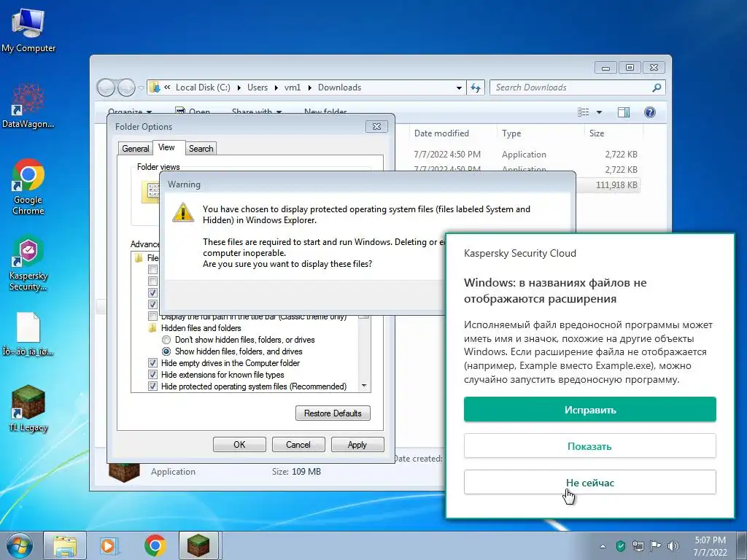Open the Share with dropdown menu
Screen dimensions: 747x560
pyautogui.click(x=256, y=112)
